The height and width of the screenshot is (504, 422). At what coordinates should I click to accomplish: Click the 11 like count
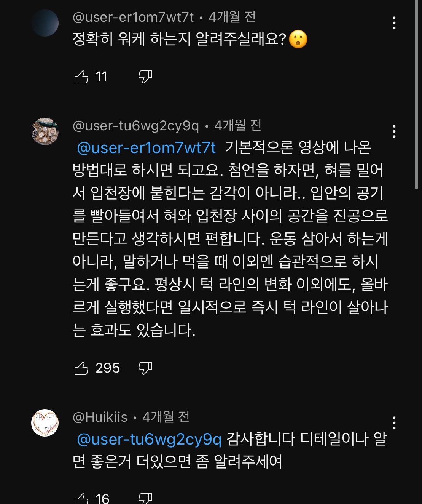tap(101, 77)
